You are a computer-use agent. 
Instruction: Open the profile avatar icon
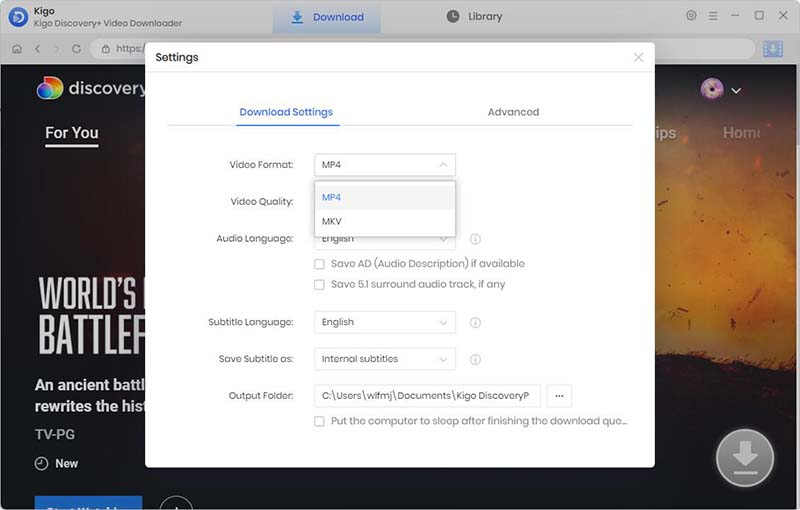click(712, 89)
